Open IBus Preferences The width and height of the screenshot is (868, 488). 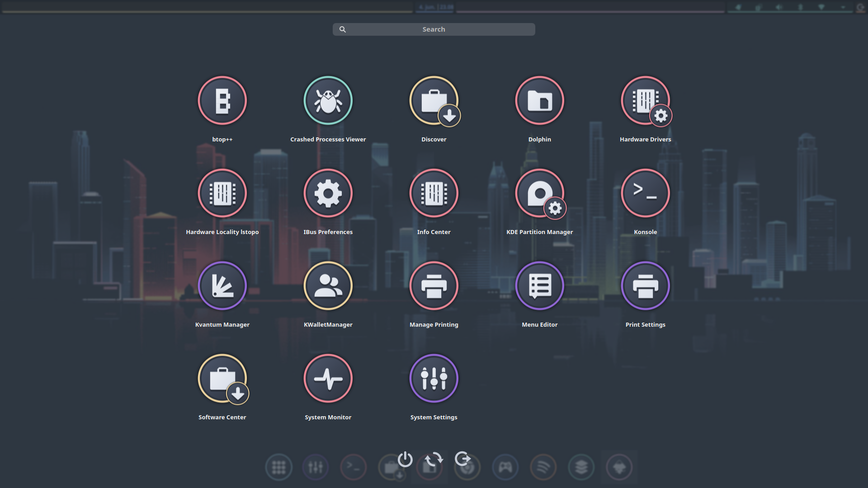(328, 193)
